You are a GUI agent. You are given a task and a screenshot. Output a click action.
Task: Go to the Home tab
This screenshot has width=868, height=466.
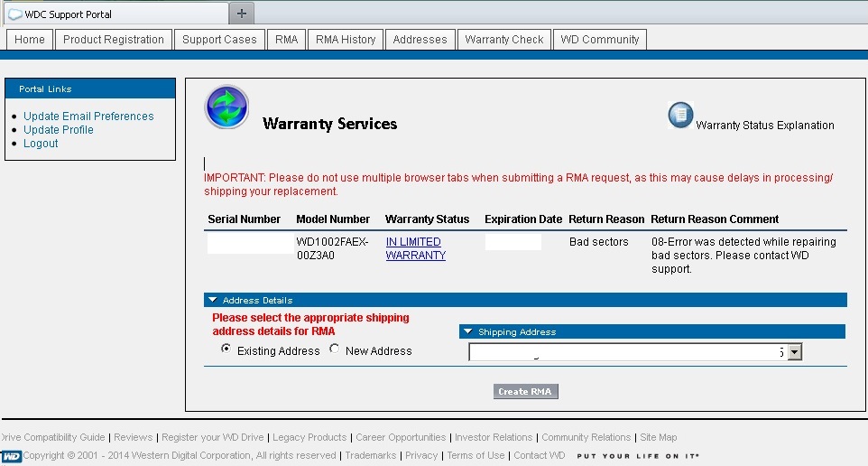30,40
